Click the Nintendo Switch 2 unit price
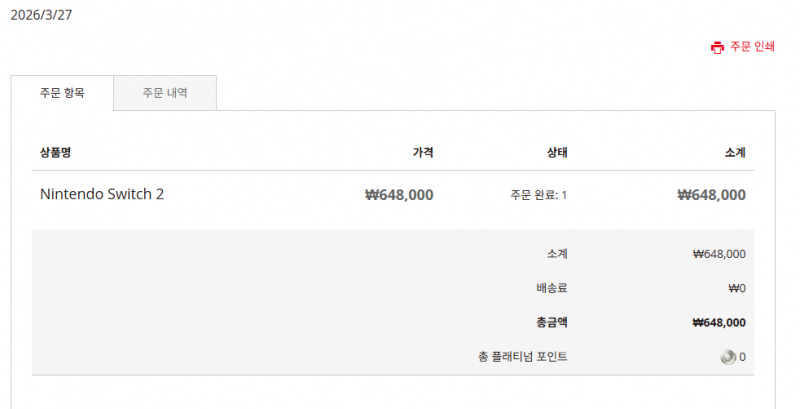Viewport: 800px width, 409px height. pyautogui.click(x=399, y=195)
